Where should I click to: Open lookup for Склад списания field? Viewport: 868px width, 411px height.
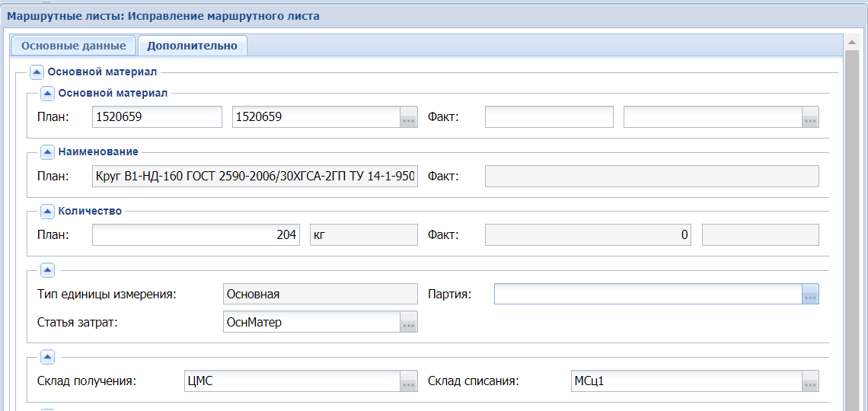(810, 382)
